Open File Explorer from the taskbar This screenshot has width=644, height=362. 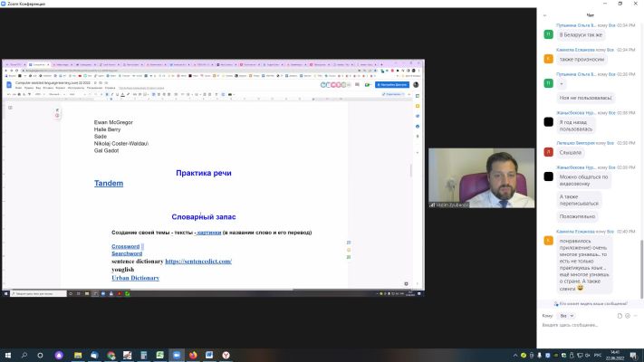click(x=78, y=355)
